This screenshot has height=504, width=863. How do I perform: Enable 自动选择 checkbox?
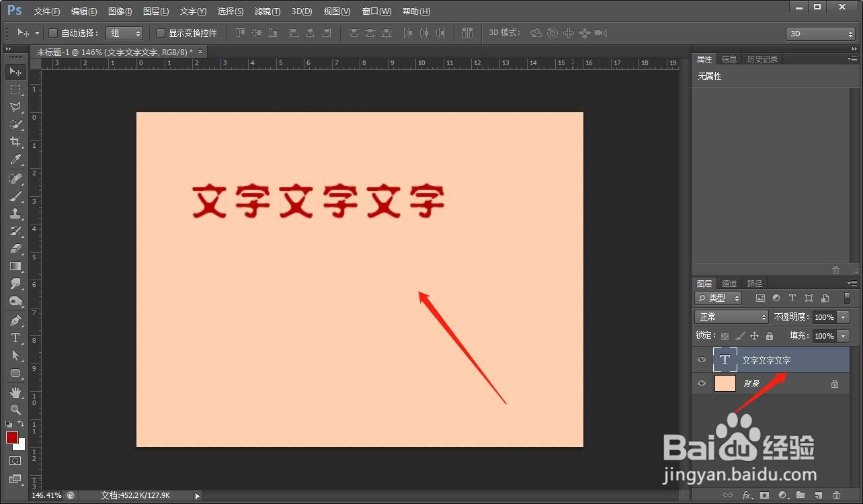point(54,33)
